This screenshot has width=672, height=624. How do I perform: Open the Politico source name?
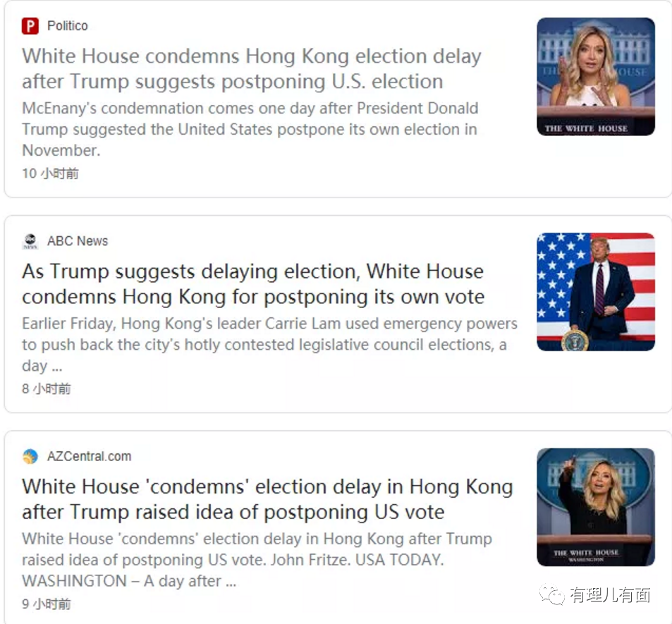[x=67, y=26]
